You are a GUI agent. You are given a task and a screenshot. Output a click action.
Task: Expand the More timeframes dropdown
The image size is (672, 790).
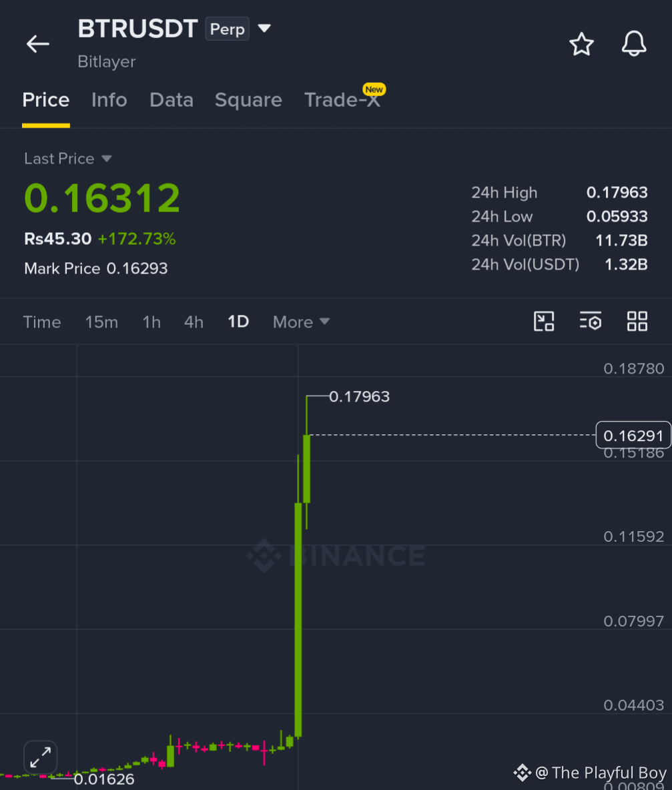pos(301,322)
